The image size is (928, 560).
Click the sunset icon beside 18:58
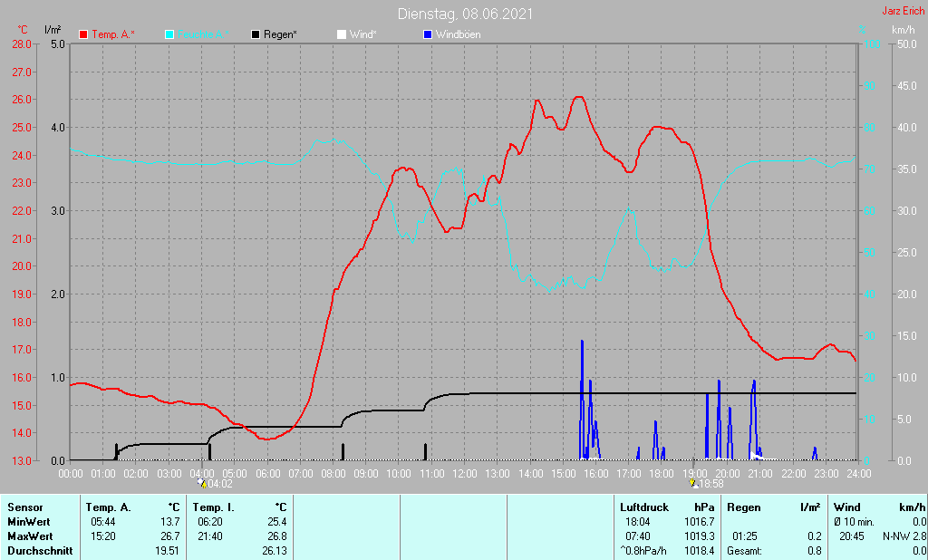[x=693, y=483]
